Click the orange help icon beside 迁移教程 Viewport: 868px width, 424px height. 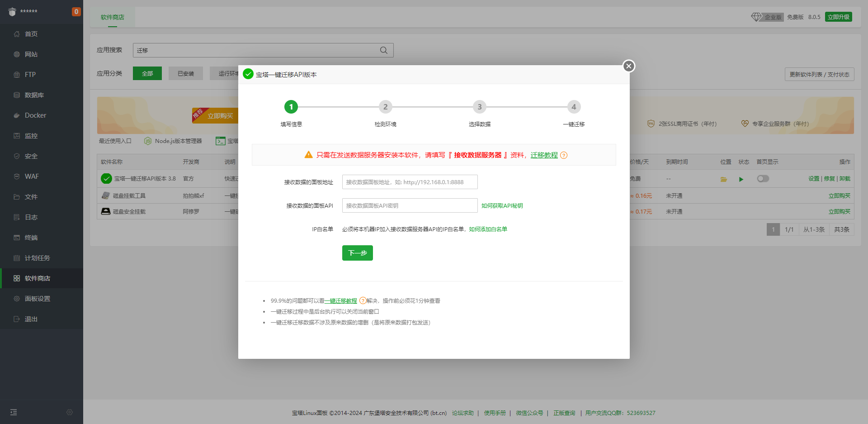pos(564,155)
